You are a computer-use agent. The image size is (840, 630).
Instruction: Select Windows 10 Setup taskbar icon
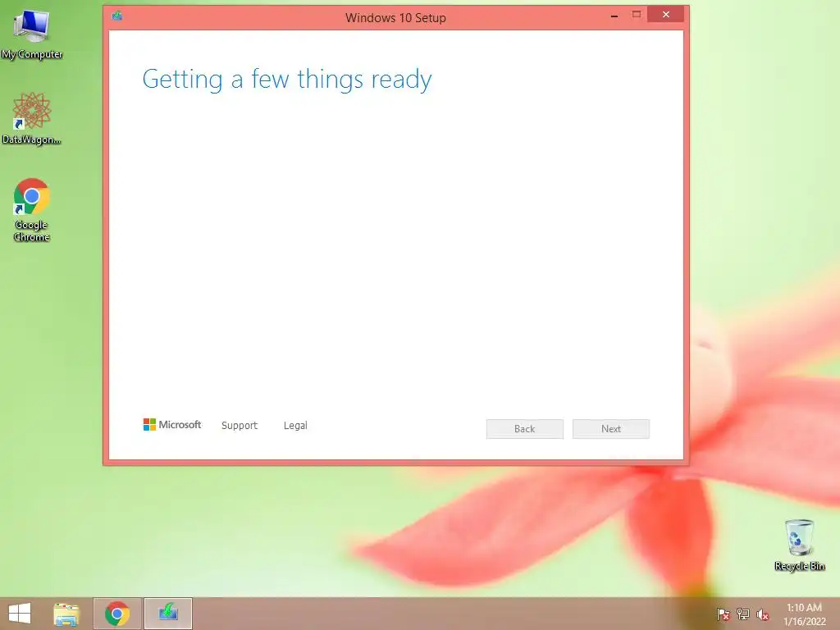click(168, 614)
